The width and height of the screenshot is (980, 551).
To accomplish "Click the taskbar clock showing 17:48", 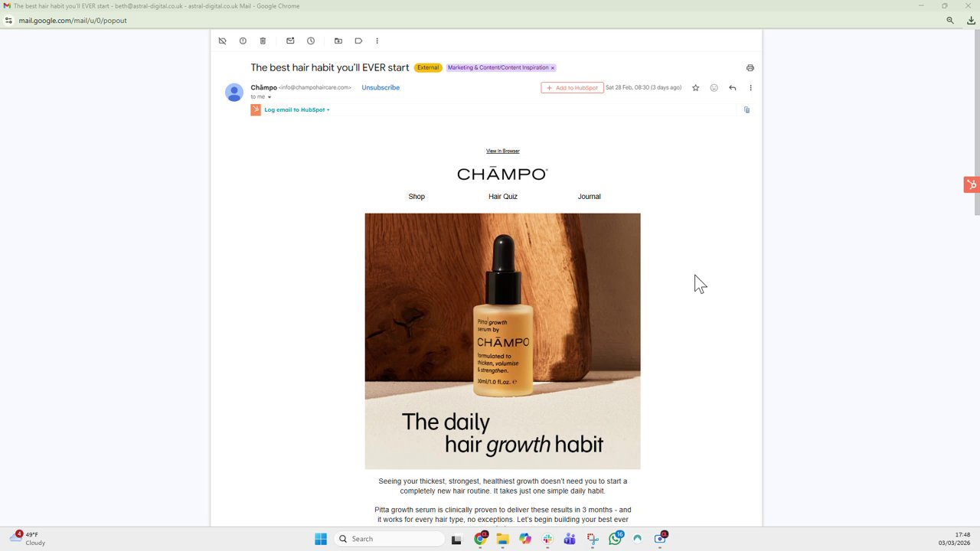I will click(955, 539).
